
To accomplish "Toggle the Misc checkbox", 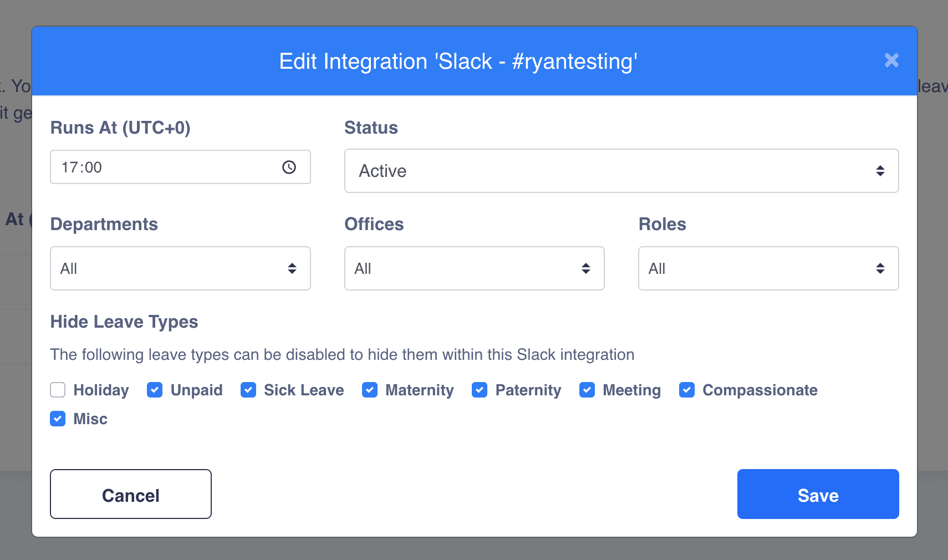I will click(x=58, y=419).
